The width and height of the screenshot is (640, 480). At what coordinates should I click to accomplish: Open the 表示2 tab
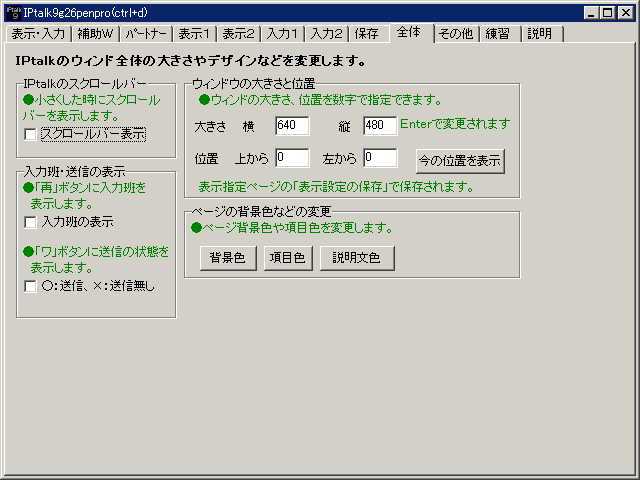click(x=238, y=34)
